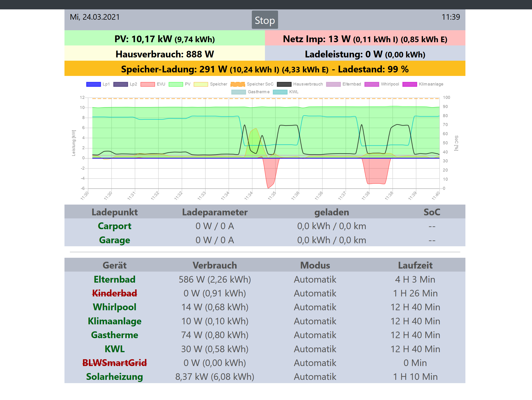Viewport: 532px width, 400px height.
Task: Click the Elternbad device name
Action: (x=114, y=279)
